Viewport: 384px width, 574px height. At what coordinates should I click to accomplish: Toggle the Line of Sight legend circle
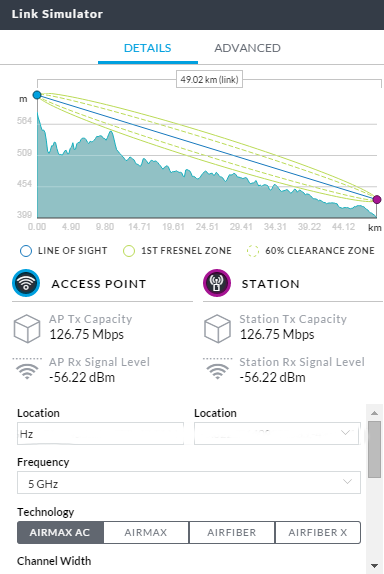point(26,251)
